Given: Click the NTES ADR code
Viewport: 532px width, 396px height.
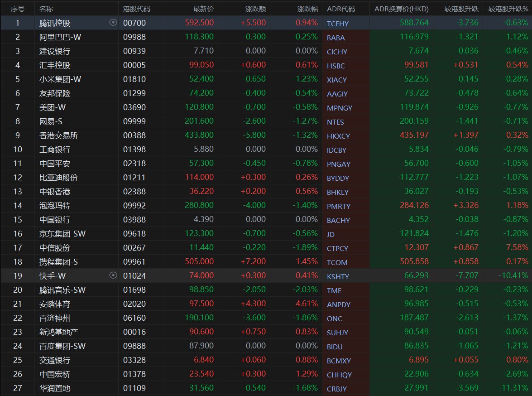Looking at the screenshot, I should coord(335,122).
